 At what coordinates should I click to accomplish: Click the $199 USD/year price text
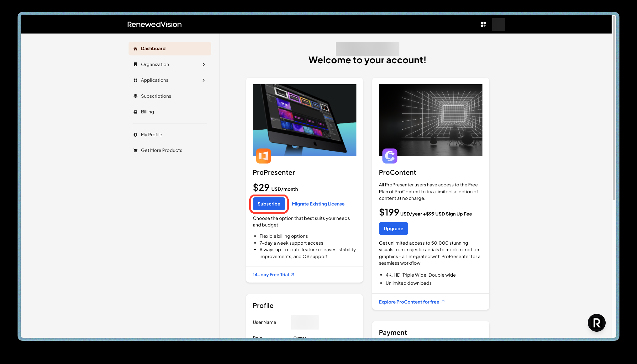point(425,212)
